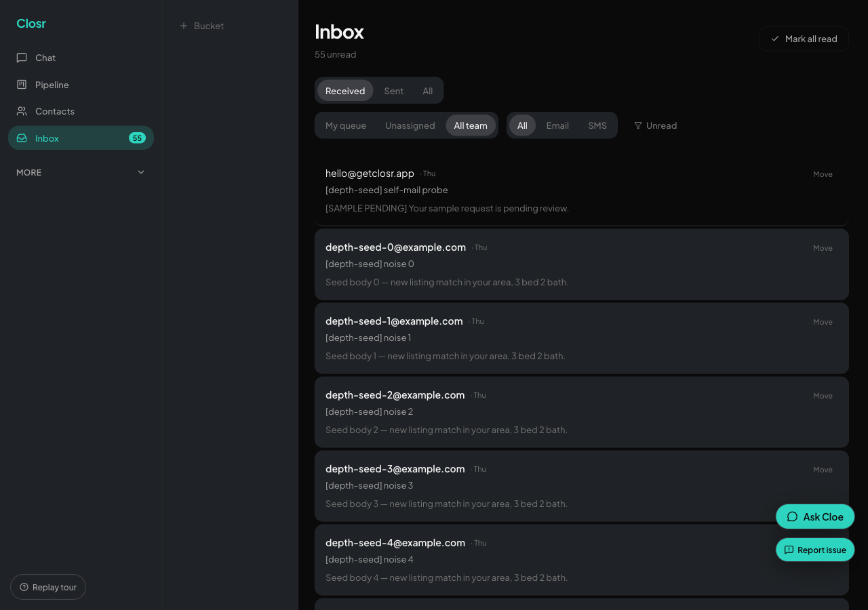The image size is (868, 610).
Task: Click the MORE chevron arrow
Action: [x=141, y=172]
